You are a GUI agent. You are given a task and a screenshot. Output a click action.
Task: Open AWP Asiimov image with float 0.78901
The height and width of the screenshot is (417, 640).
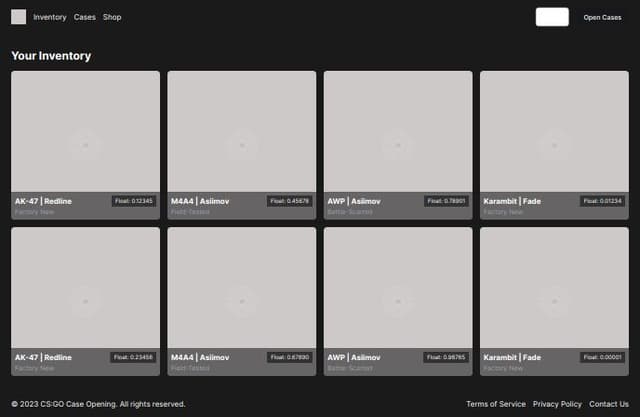(398, 131)
